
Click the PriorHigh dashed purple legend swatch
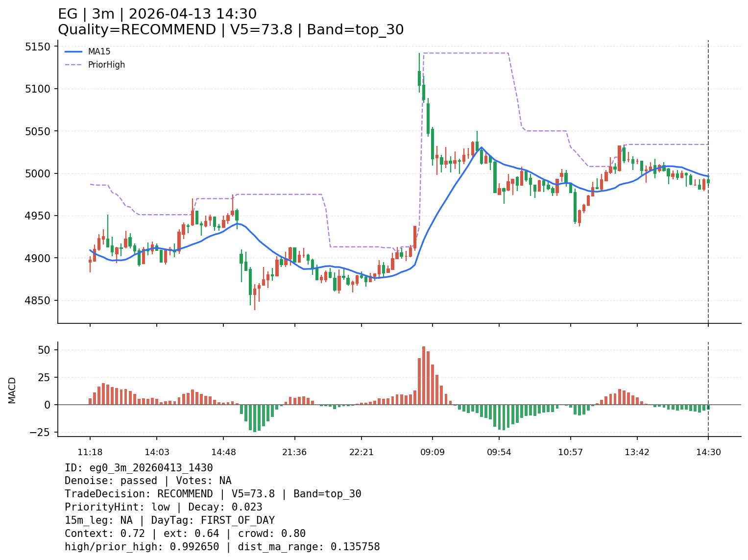pos(73,65)
